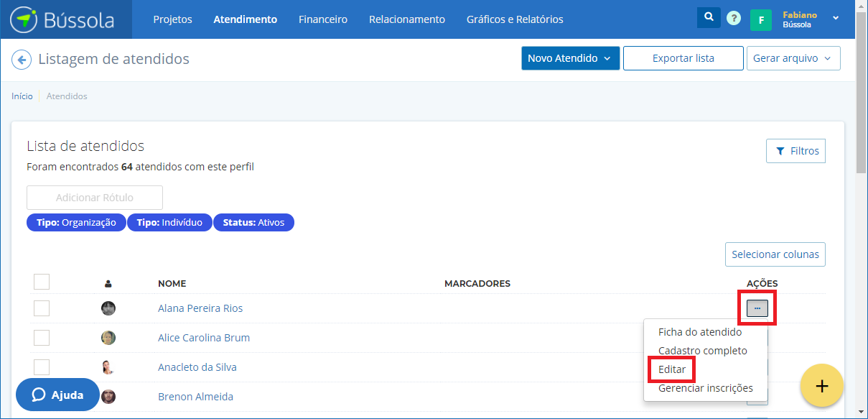Click the Exportar lista button
Viewport: 868px width, 419px height.
683,58
